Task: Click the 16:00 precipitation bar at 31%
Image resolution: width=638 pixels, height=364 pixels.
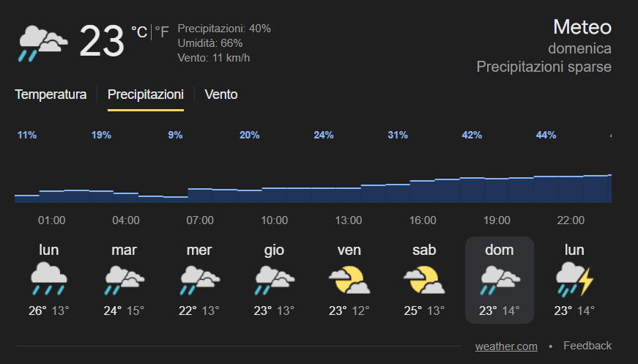Action: tap(423, 191)
